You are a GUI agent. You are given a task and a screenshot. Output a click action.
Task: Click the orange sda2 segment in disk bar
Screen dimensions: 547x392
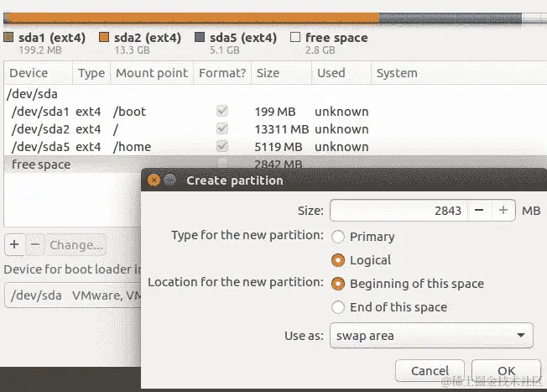tap(194, 18)
